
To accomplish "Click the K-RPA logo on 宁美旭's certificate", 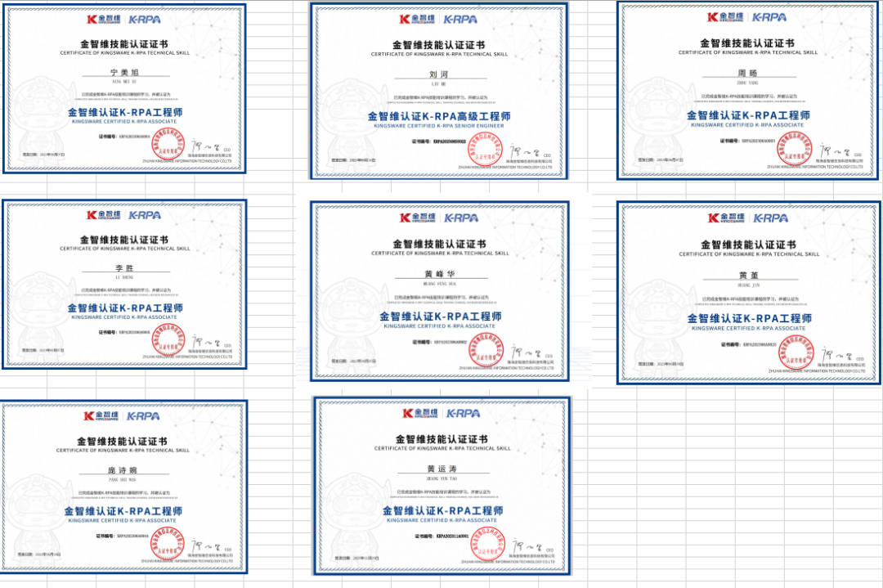I will pos(144,19).
